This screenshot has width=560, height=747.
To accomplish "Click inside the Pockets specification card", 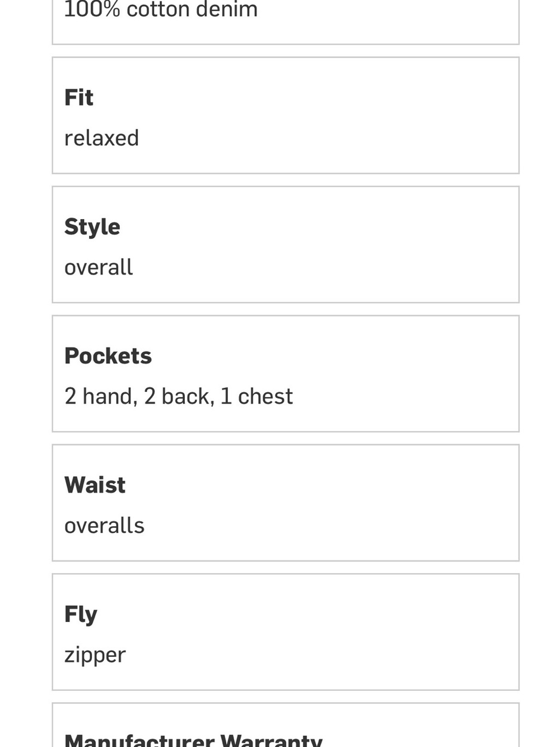I will pos(286,374).
